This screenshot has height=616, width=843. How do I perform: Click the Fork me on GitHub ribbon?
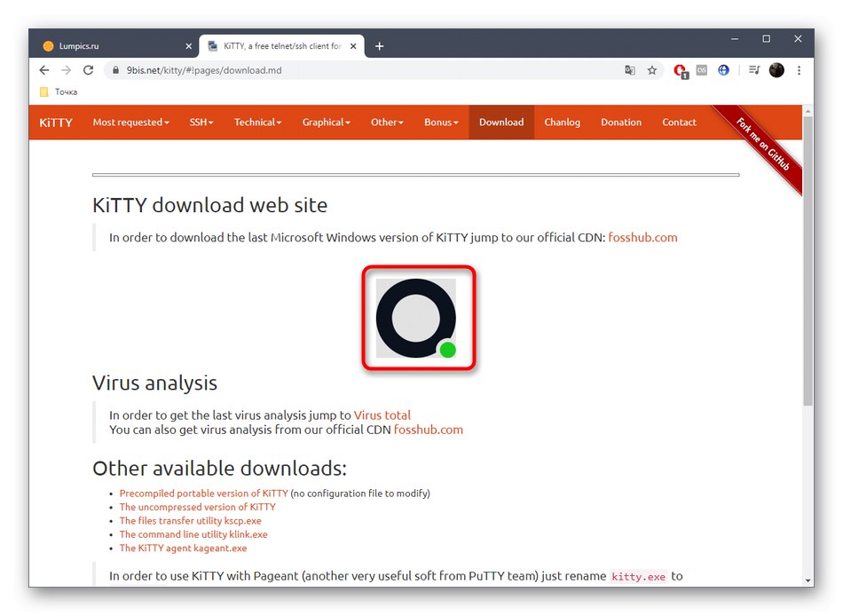pos(763,145)
